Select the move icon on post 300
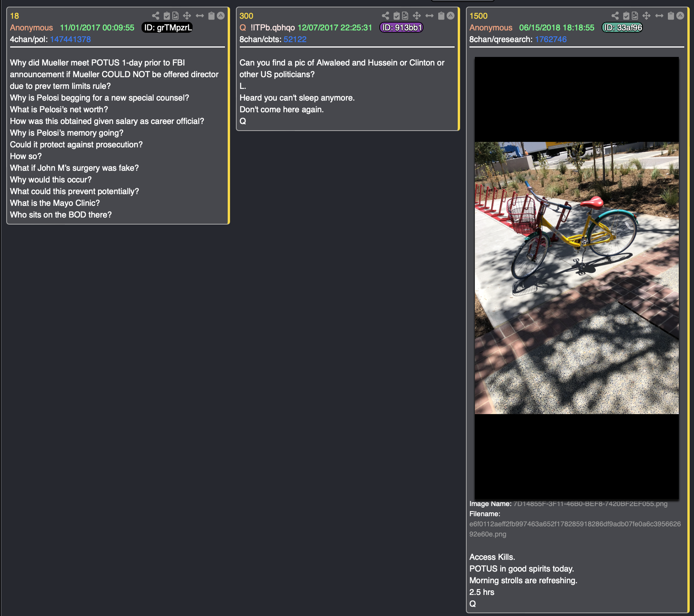The width and height of the screenshot is (694, 616). coord(416,16)
